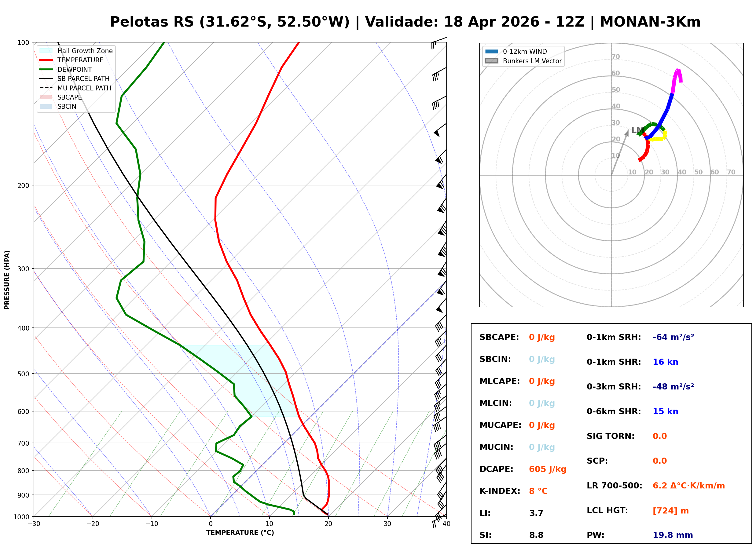Click the PW value 19.8 mm
The height and width of the screenshot is (559, 756).
(673, 535)
